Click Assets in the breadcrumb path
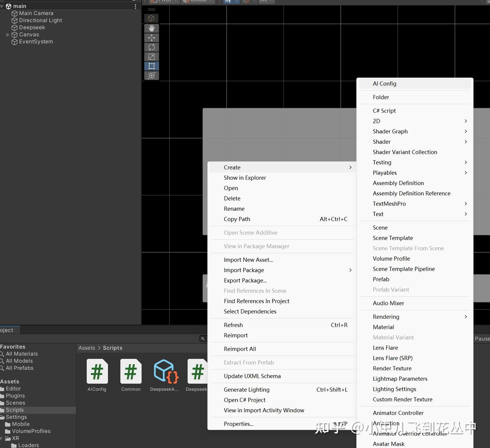490x448 pixels. click(x=87, y=348)
